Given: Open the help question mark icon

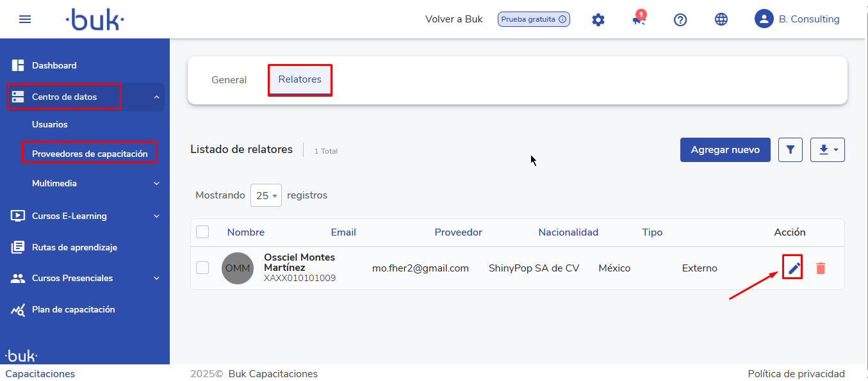Looking at the screenshot, I should (x=680, y=20).
